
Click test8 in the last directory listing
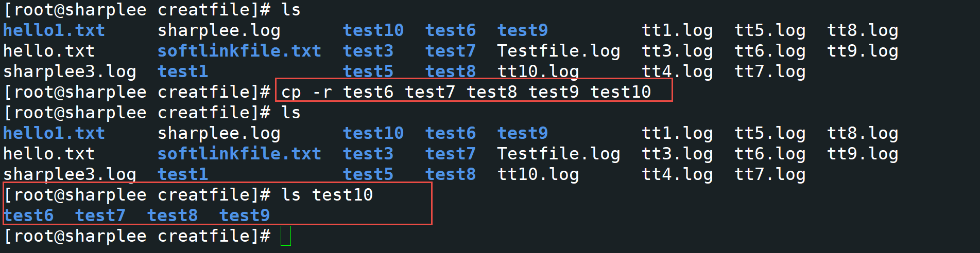point(173,215)
